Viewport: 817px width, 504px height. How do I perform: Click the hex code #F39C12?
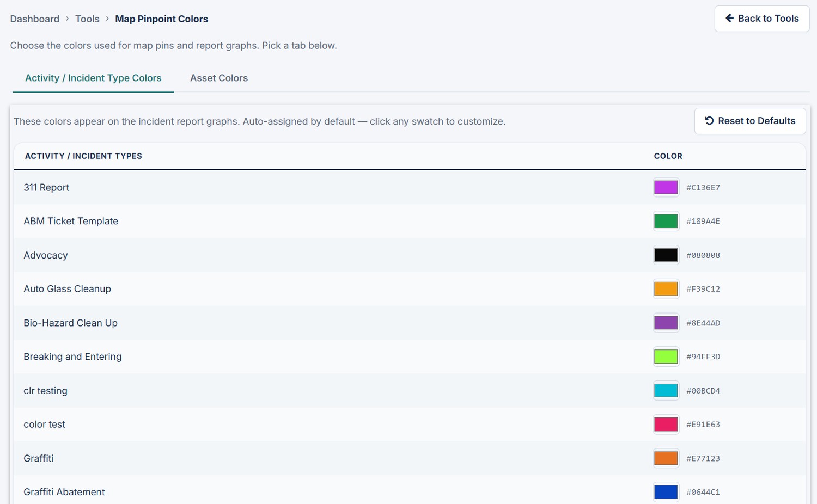click(703, 289)
